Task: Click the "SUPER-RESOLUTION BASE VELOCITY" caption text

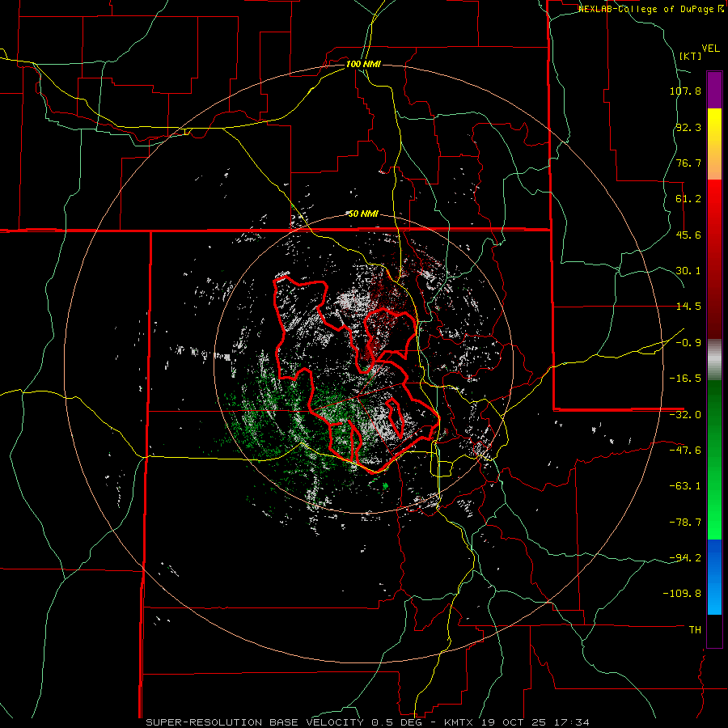Action: 255,722
